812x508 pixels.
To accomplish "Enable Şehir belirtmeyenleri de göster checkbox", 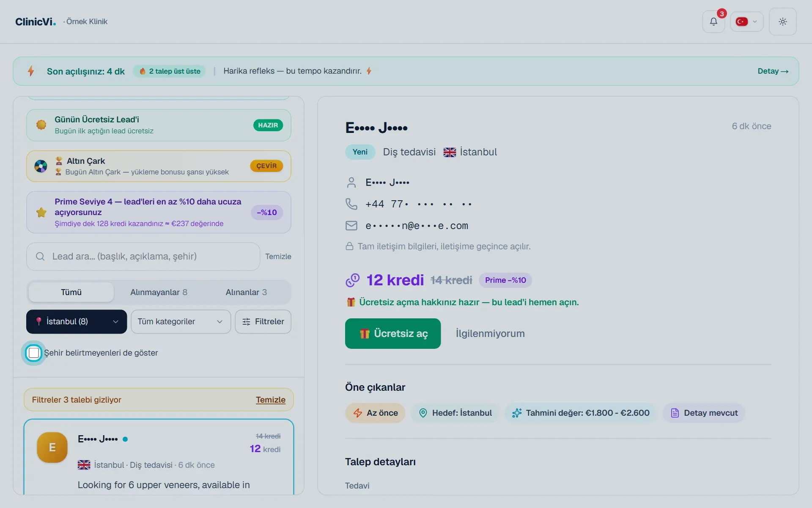I will pos(34,353).
